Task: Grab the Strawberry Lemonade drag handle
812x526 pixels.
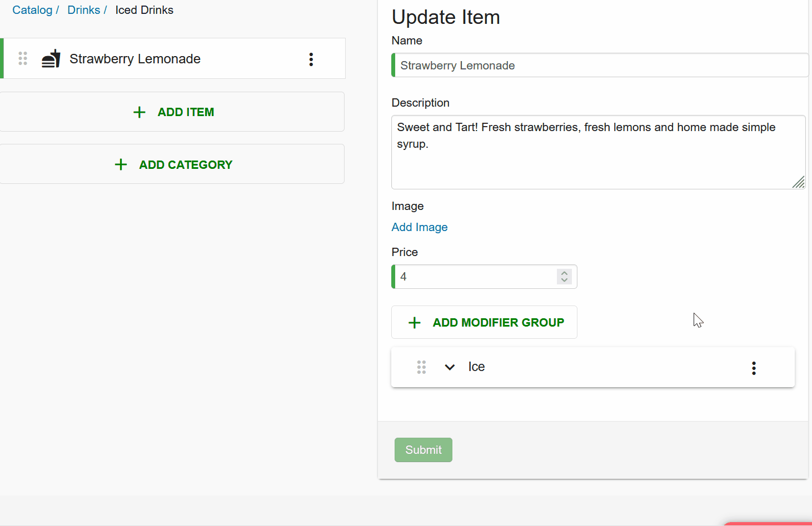Action: click(23, 59)
